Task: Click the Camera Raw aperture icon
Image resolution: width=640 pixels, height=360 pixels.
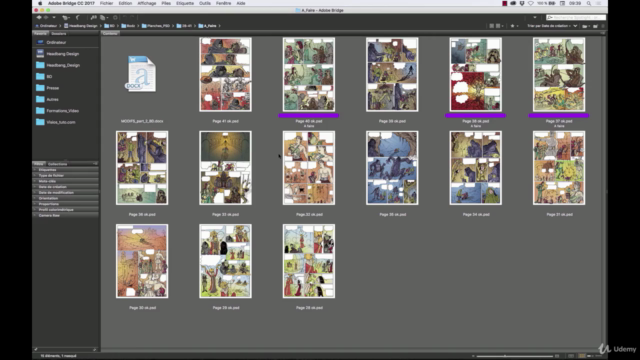Action: click(x=116, y=18)
